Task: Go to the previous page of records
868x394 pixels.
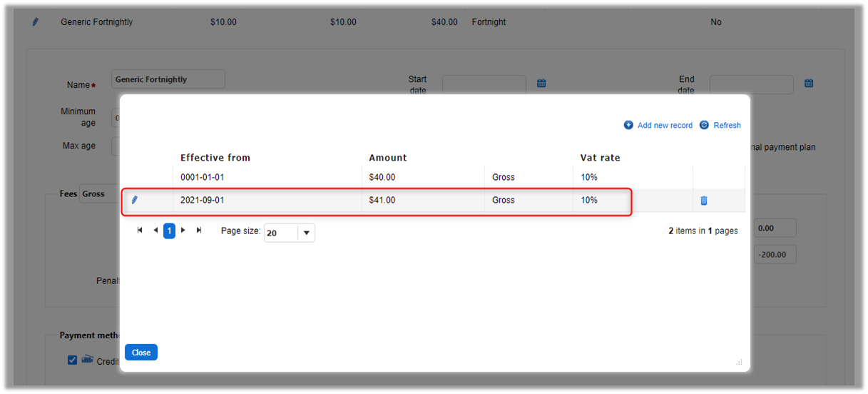Action: tap(155, 231)
